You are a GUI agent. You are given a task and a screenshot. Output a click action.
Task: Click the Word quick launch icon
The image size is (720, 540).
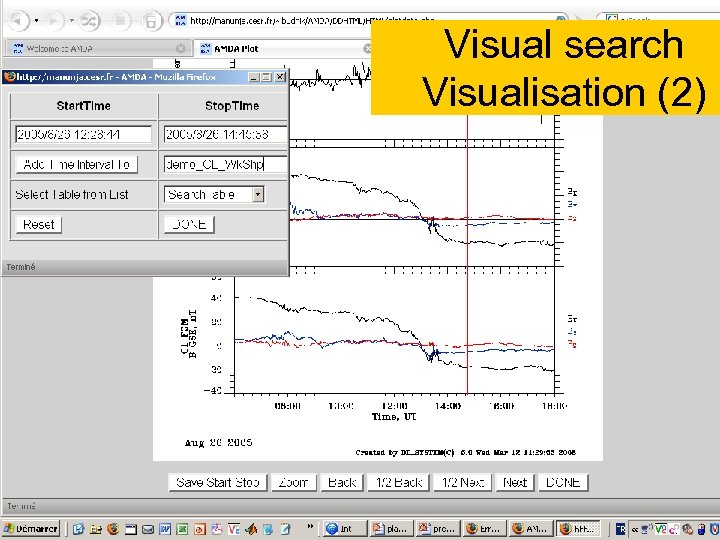[x=165, y=529]
